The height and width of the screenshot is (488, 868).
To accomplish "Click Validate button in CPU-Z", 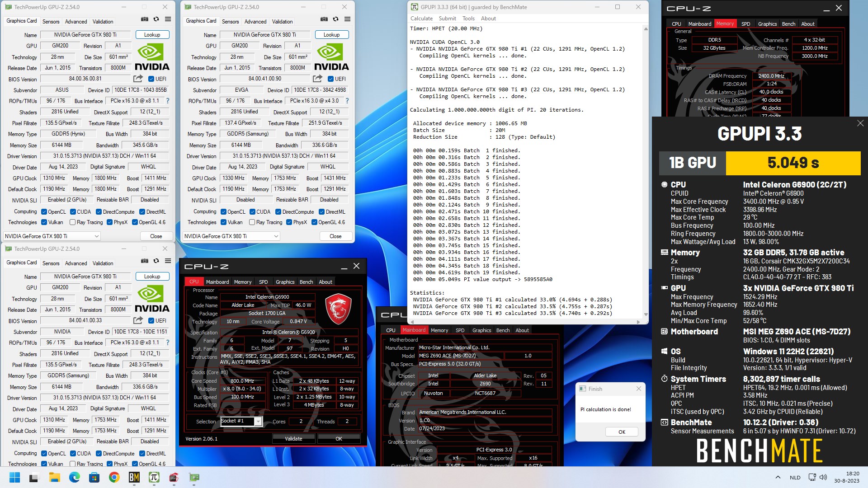I will (293, 439).
